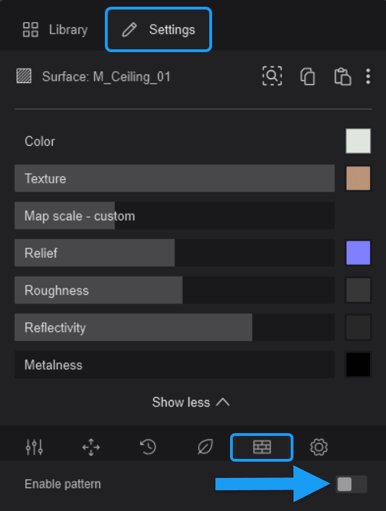
Task: Select the leaf foliage icon tab
Action: pyautogui.click(x=205, y=447)
